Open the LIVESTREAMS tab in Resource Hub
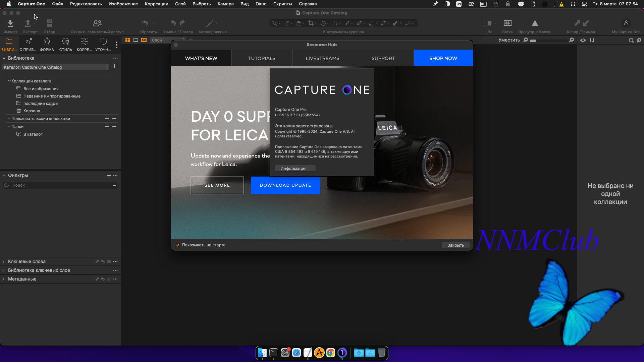 323,58
